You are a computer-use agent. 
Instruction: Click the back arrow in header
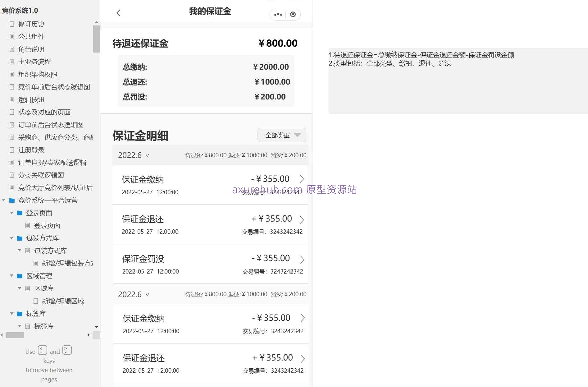point(118,13)
